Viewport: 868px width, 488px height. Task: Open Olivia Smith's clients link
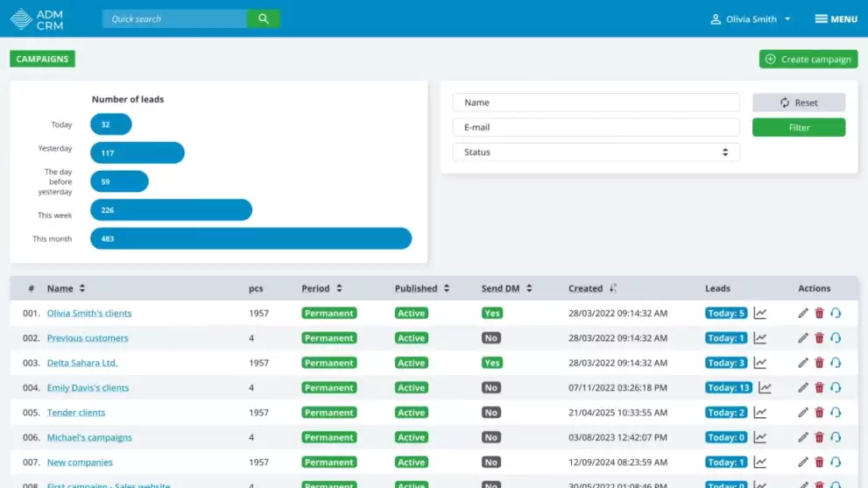89,313
